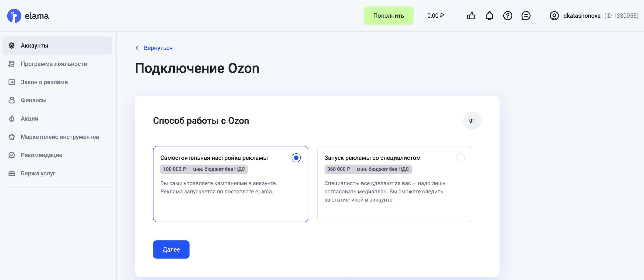Click the elama llama logo icon
This screenshot has height=280, width=644.
click(x=14, y=16)
